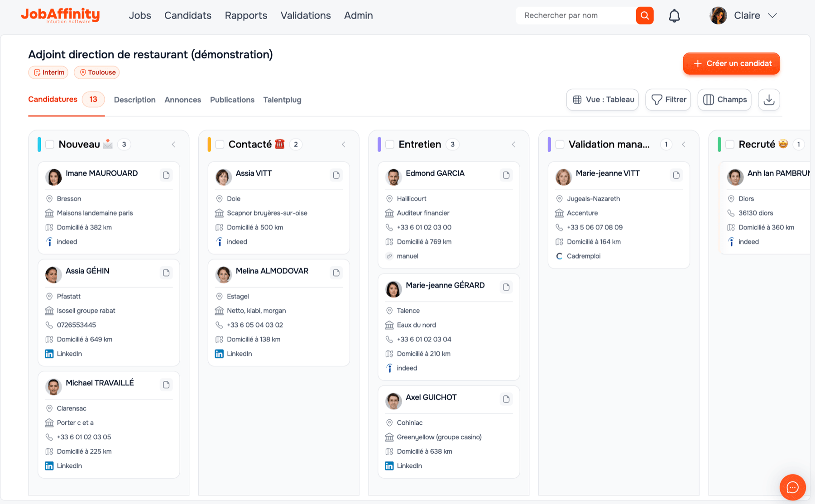Click Créer un candidat button
This screenshot has height=504, width=815.
[x=731, y=63]
